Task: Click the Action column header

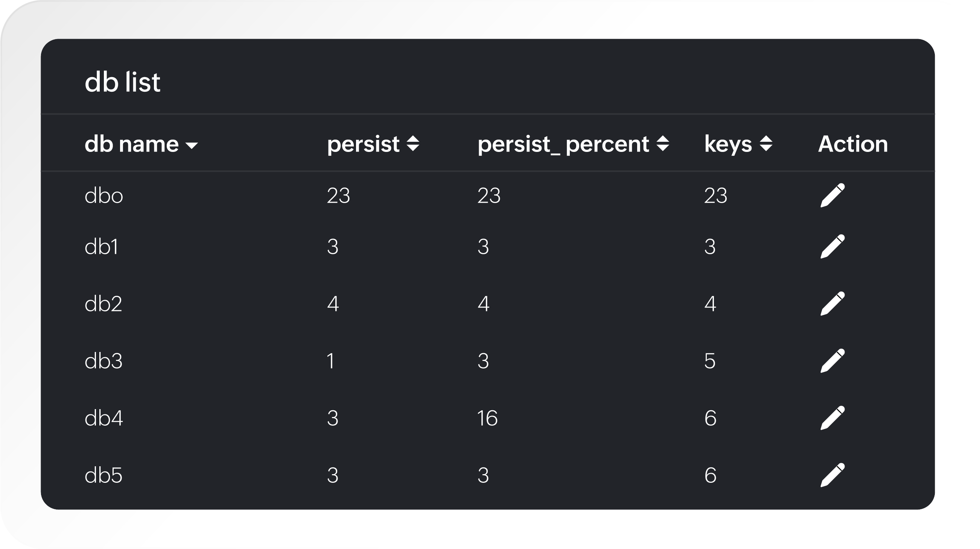Action: pyautogui.click(x=853, y=144)
